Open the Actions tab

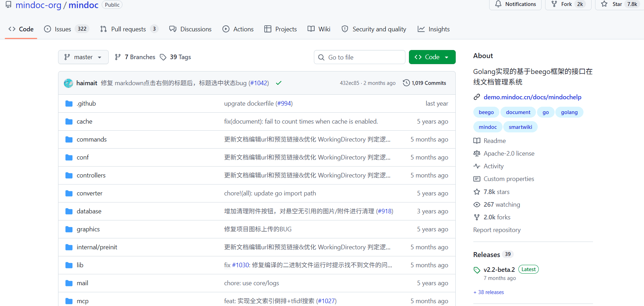[238, 29]
